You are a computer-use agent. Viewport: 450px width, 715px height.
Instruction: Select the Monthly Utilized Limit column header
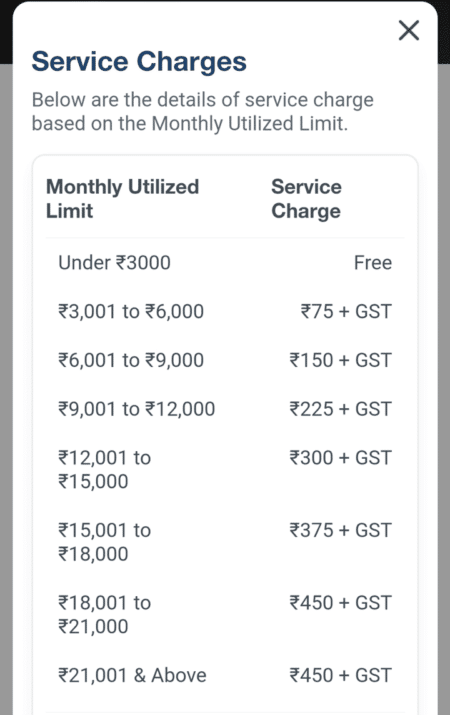point(123,199)
